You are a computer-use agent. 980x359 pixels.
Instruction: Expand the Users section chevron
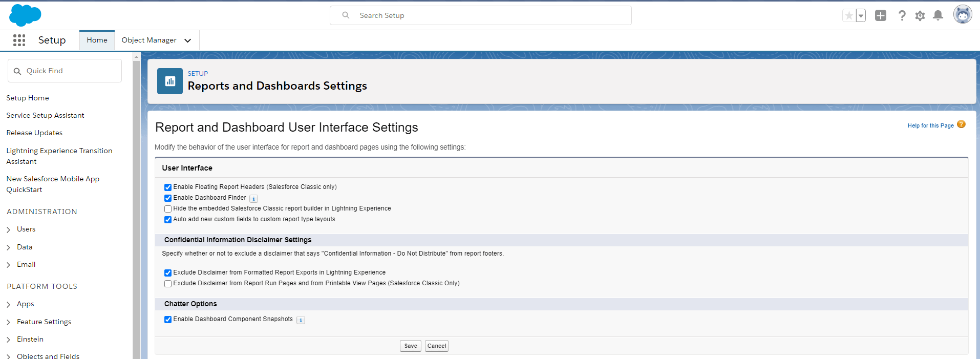(x=9, y=230)
